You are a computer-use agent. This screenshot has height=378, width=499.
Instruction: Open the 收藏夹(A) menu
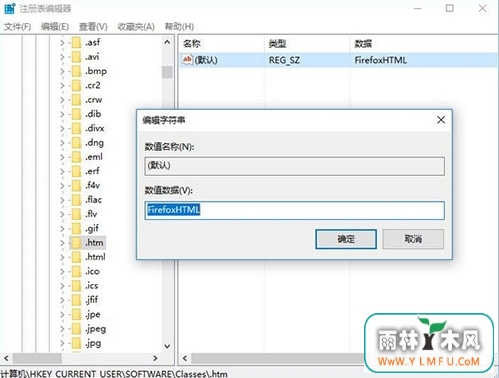click(x=136, y=27)
